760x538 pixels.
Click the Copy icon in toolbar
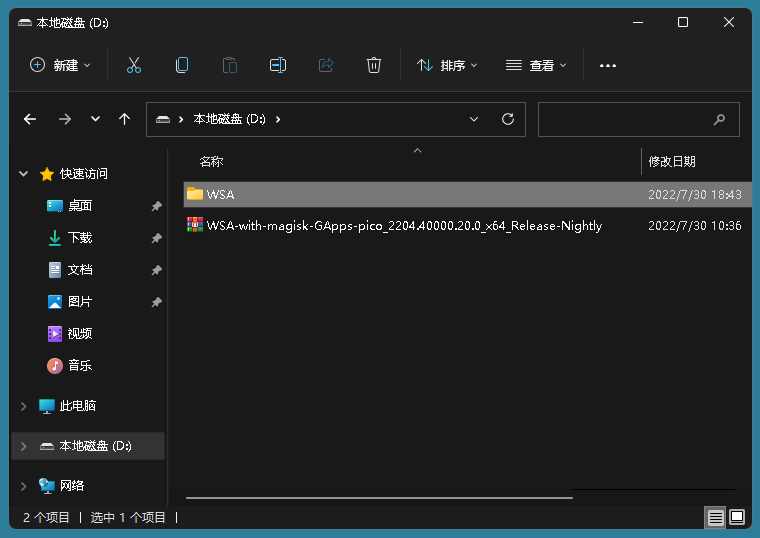182,65
